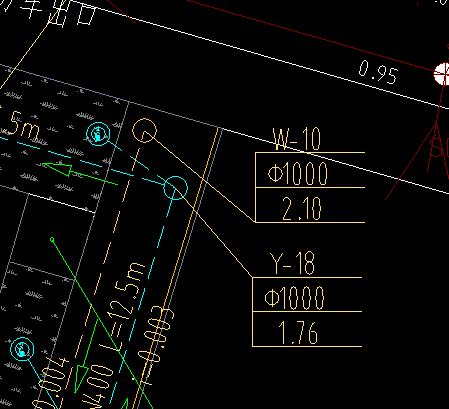Pick the upper cyan inlet symbol
449x409 pixels.
[98, 134]
